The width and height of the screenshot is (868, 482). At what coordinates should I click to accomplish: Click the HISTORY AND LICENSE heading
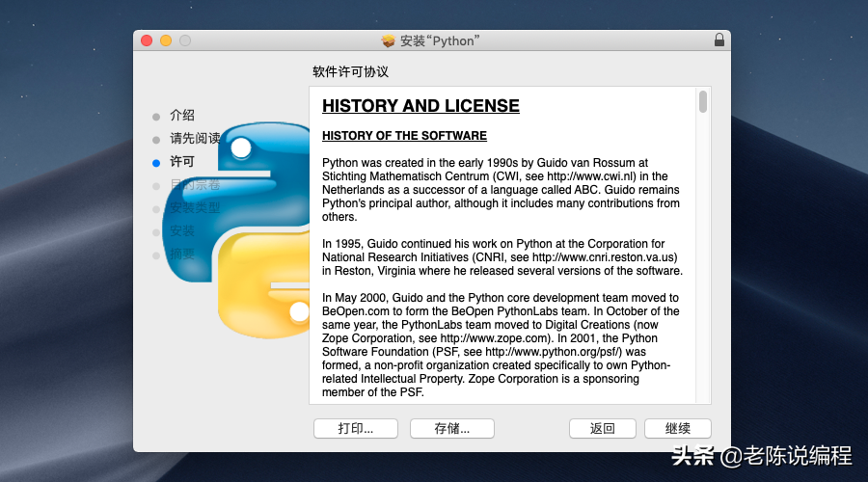tap(420, 106)
